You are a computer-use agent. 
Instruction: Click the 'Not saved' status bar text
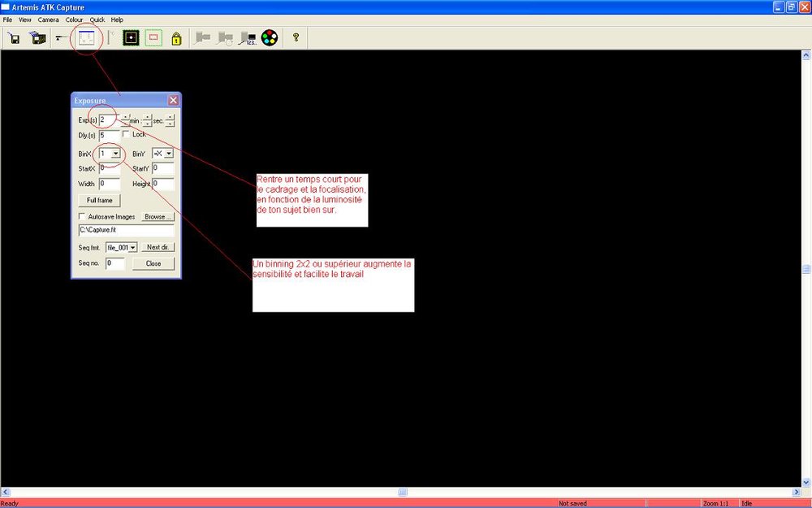click(572, 503)
